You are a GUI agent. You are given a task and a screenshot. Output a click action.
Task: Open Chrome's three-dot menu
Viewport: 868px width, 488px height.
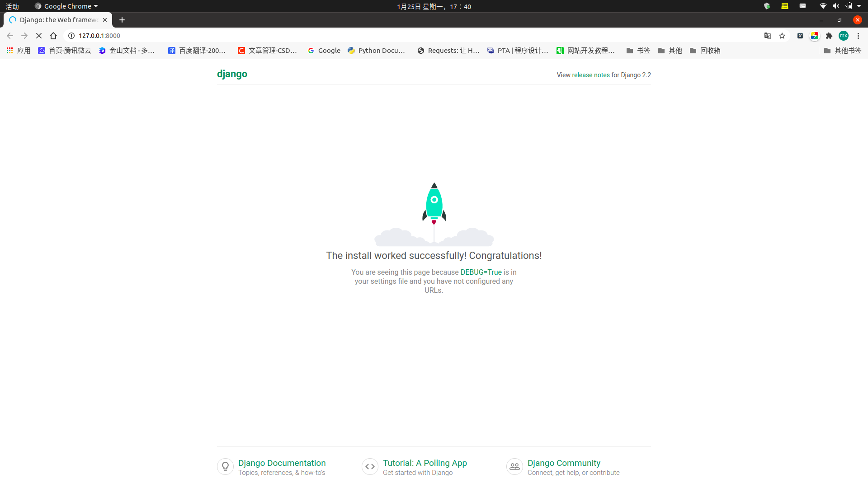point(858,36)
